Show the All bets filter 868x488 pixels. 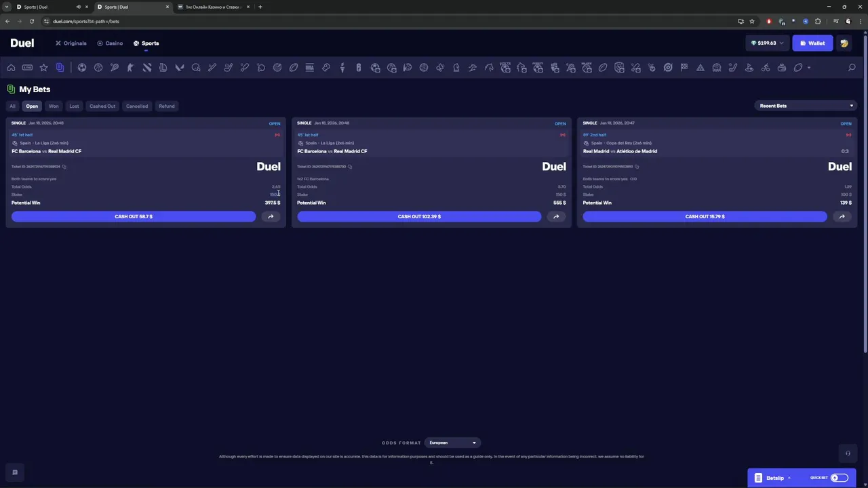(12, 106)
